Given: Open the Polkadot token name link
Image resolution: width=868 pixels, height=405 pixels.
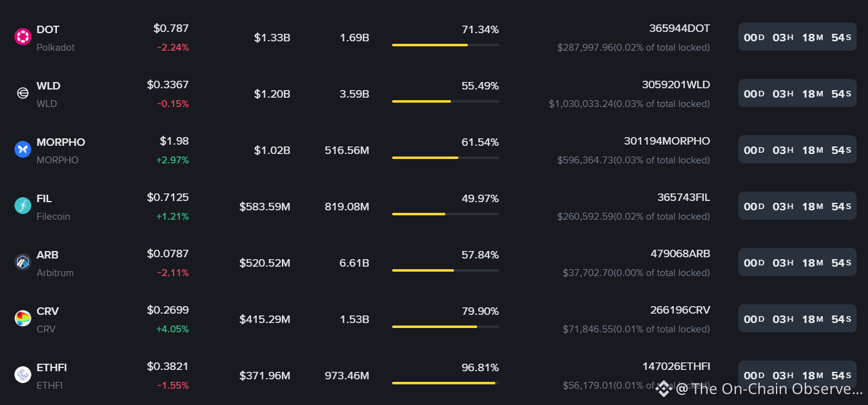Looking at the screenshot, I should (x=56, y=48).
